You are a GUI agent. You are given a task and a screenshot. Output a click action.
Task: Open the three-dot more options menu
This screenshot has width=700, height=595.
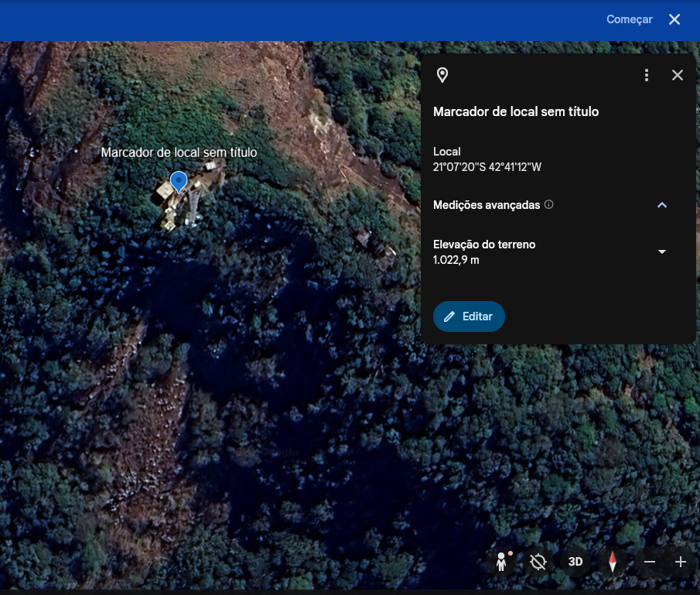pos(647,75)
